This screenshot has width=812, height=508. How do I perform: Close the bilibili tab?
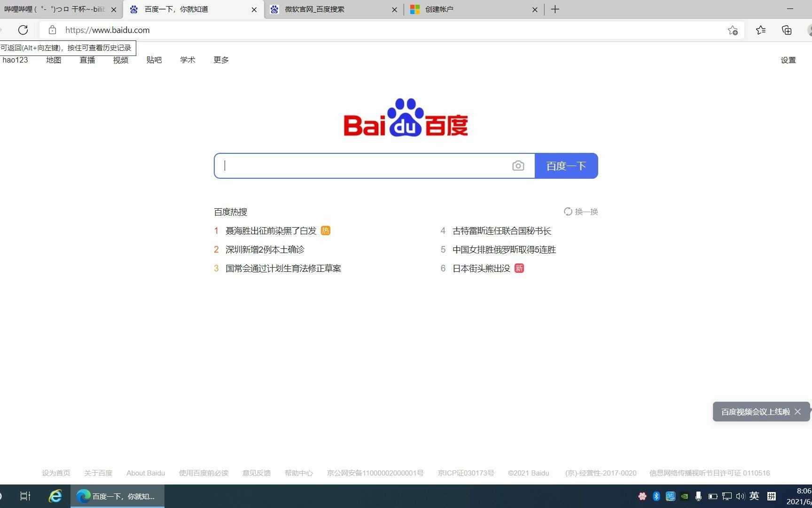pos(114,9)
